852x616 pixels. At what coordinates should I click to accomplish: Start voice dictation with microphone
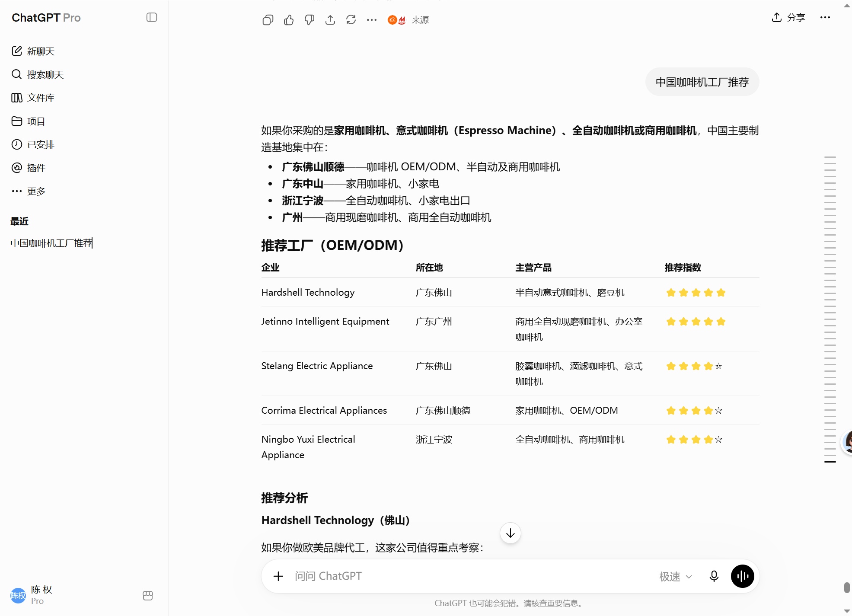click(x=714, y=576)
